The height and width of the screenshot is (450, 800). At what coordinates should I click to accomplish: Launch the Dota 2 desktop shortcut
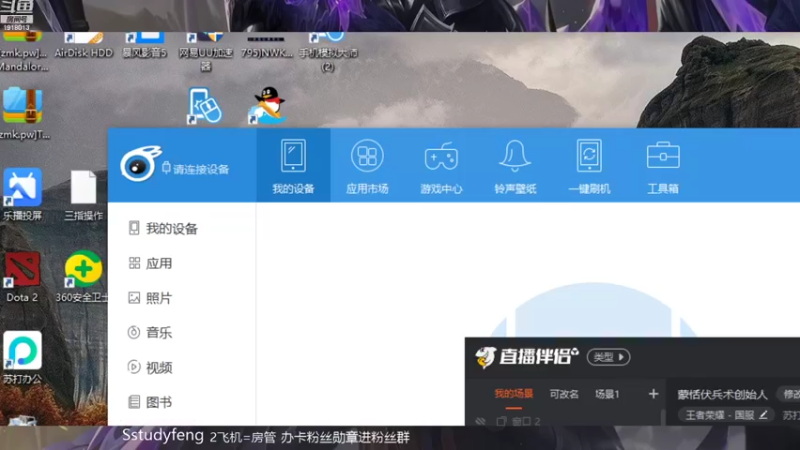(x=22, y=276)
